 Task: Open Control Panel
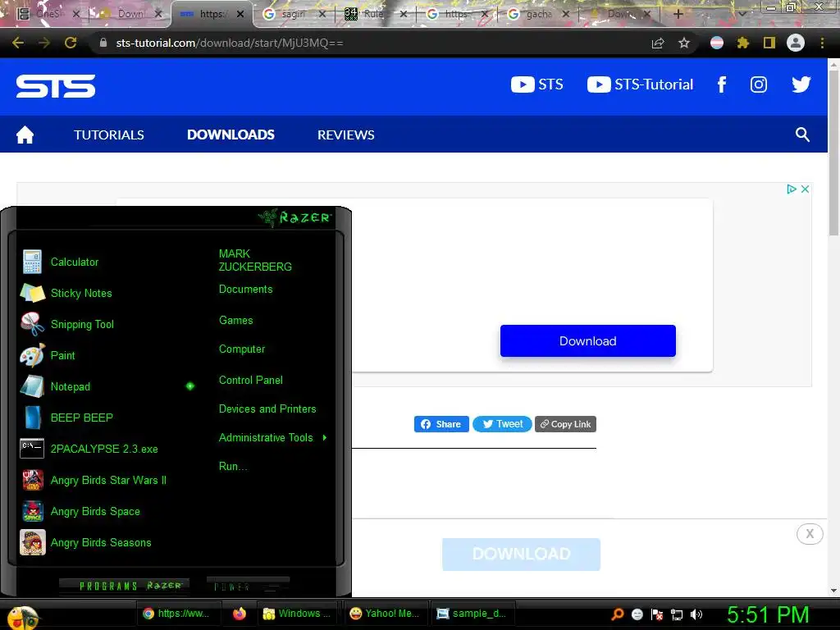click(x=251, y=381)
